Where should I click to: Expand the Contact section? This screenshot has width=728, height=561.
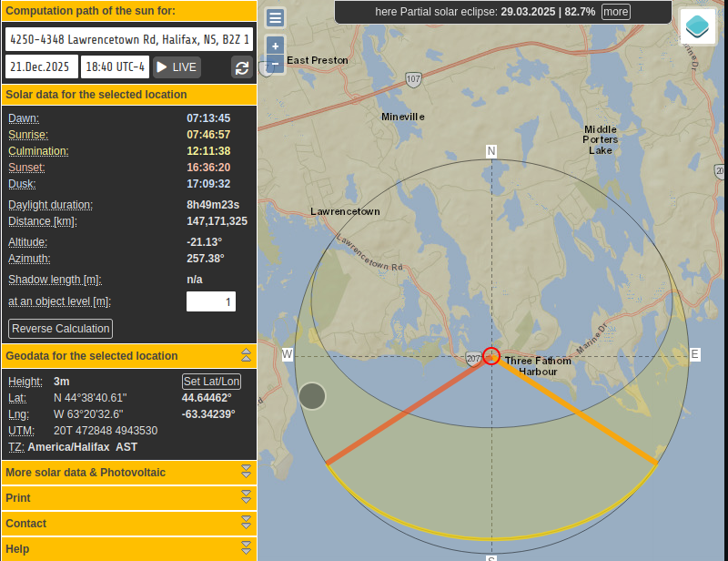[246, 523]
